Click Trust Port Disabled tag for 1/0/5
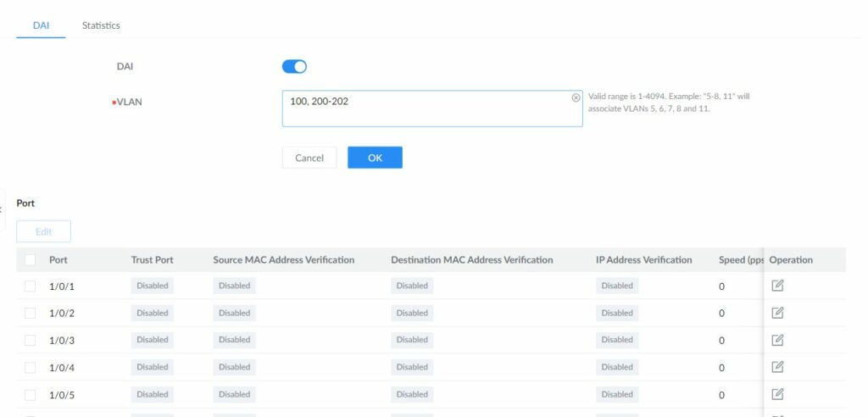This screenshot has height=417, width=868. click(x=153, y=394)
